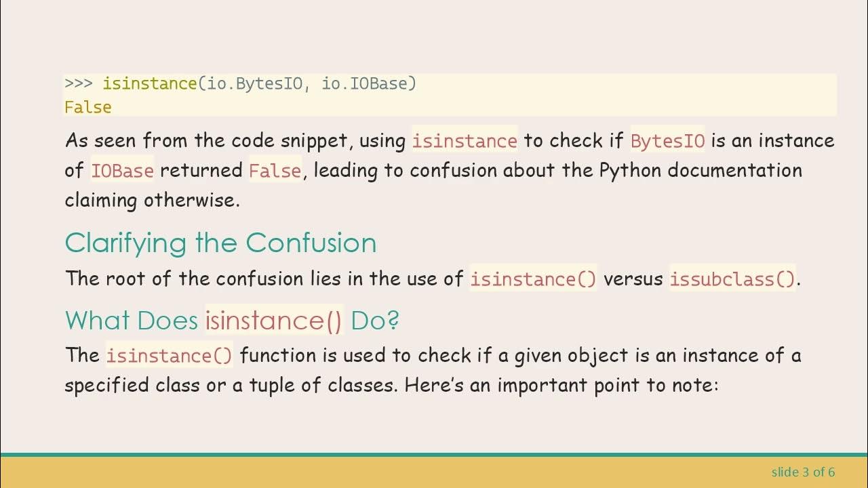Viewport: 868px width, 488px height.
Task: Click the inline code "IOBase" in paragraph
Action: point(123,170)
